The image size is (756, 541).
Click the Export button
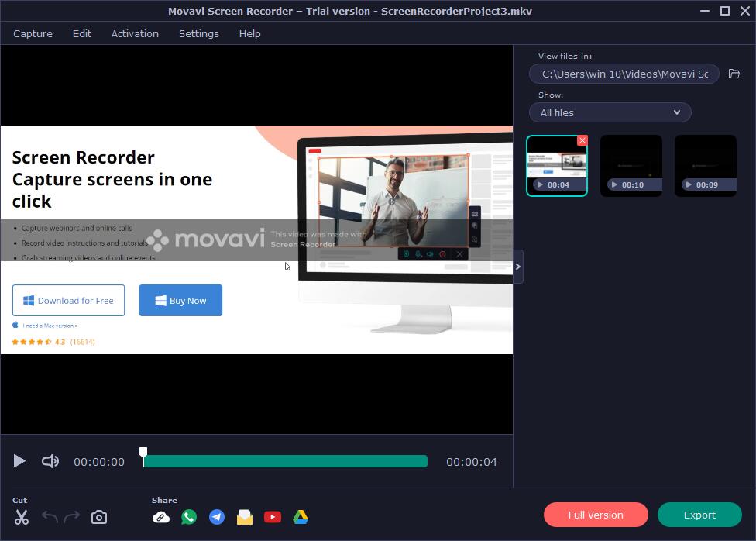[699, 515]
